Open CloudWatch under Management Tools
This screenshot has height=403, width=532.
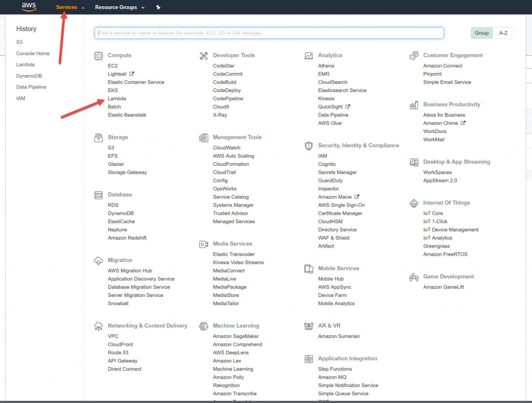point(227,148)
